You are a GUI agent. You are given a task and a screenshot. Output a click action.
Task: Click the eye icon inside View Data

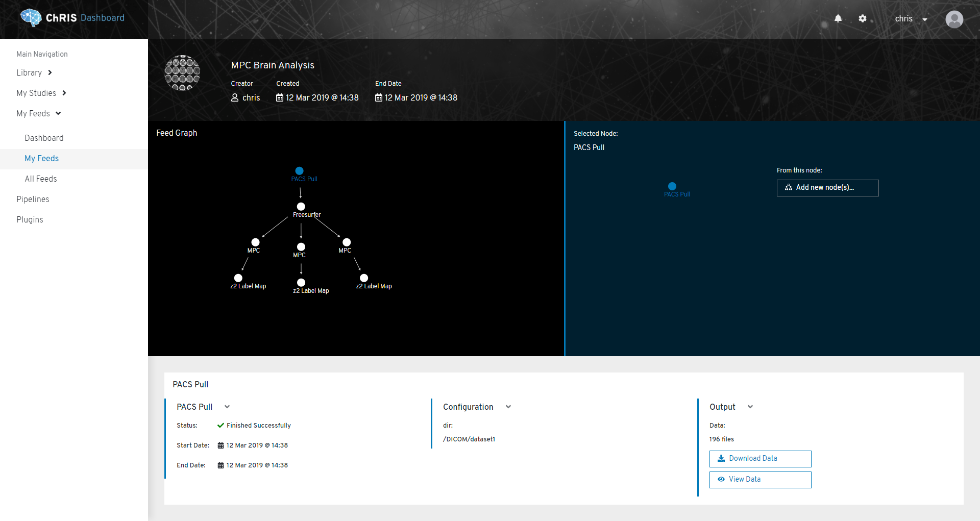(721, 479)
